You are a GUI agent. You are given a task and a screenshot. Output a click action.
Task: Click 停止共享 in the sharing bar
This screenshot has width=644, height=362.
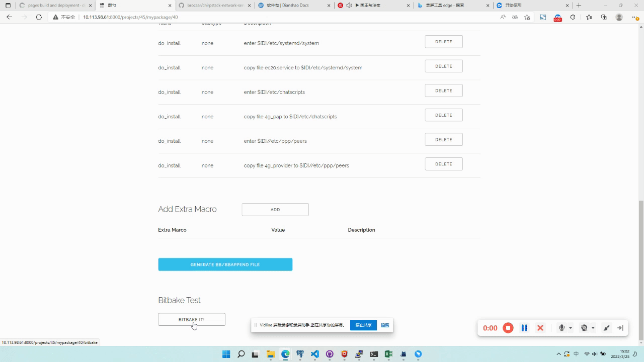[363, 325]
